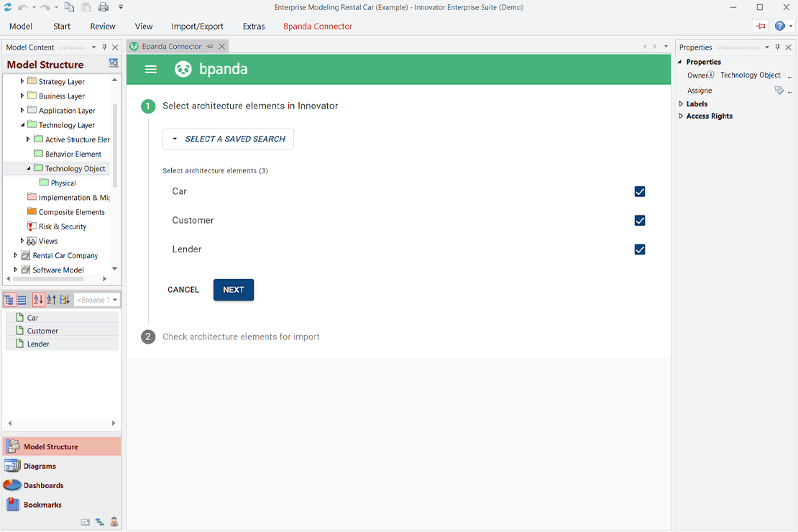Click the search icon beside Model Structure heading
This screenshot has height=532, width=798.
[x=113, y=63]
